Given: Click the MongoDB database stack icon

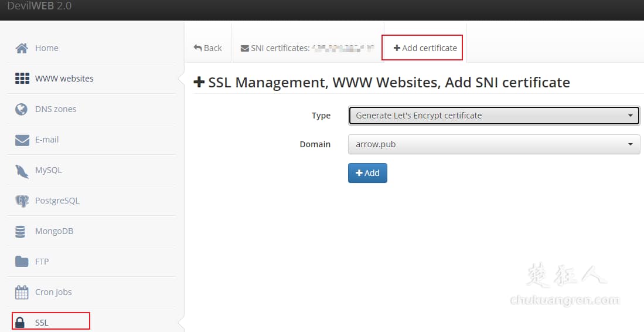Looking at the screenshot, I should 20,232.
